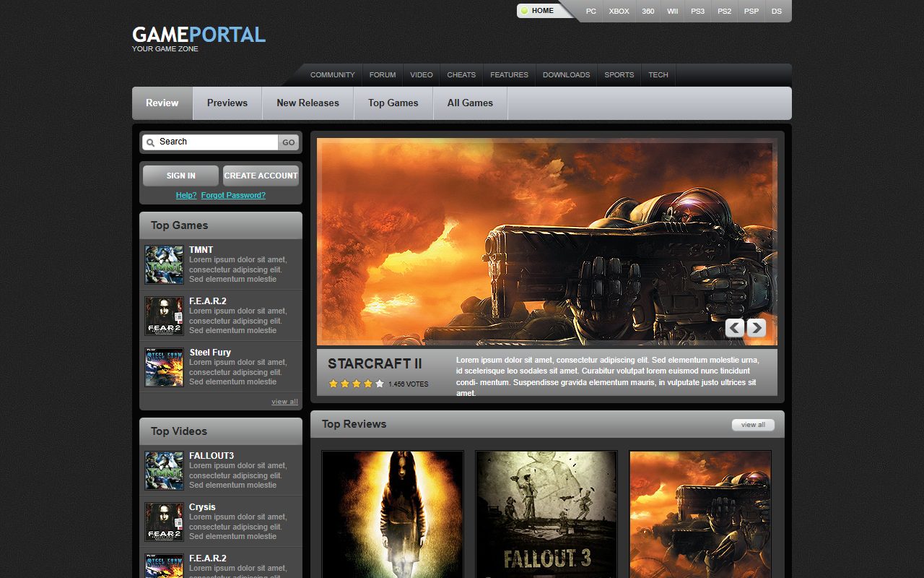Viewport: 924px width, 578px height.
Task: Open the COMMUNITY menu item
Action: click(x=333, y=75)
